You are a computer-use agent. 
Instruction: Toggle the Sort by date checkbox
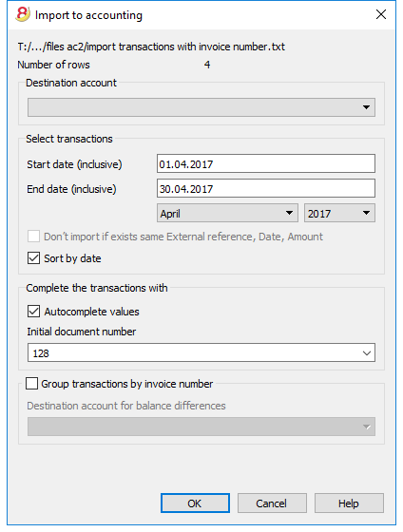click(33, 258)
